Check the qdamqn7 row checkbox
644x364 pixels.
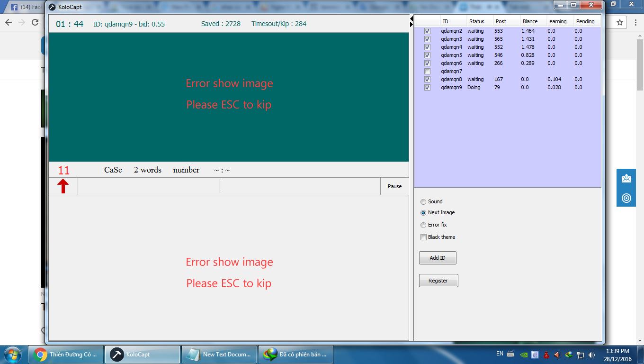(428, 71)
